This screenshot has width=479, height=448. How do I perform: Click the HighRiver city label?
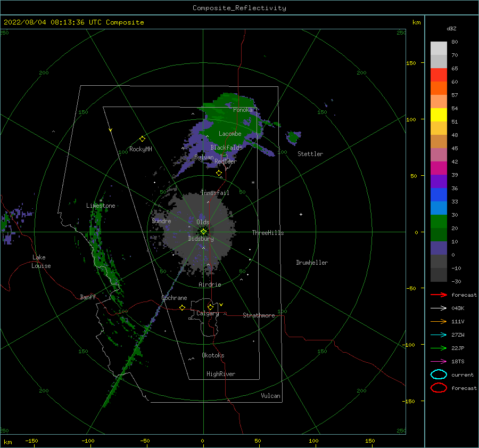coord(221,374)
